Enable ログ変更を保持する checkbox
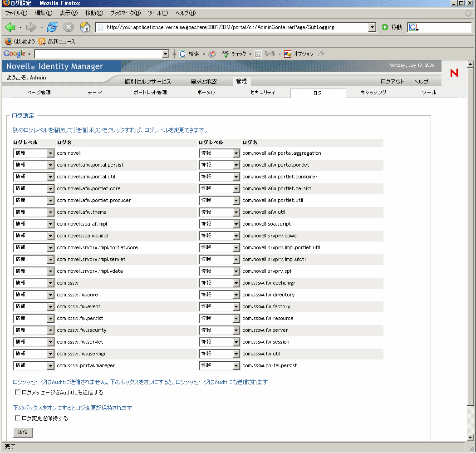 coord(18,418)
